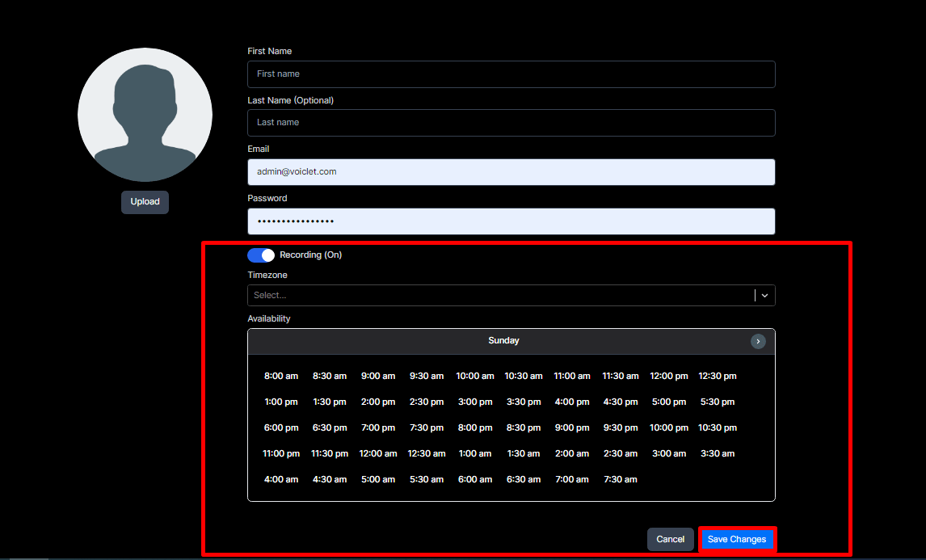Cancel the profile changes
Viewport: 926px width, 560px height.
click(x=671, y=539)
